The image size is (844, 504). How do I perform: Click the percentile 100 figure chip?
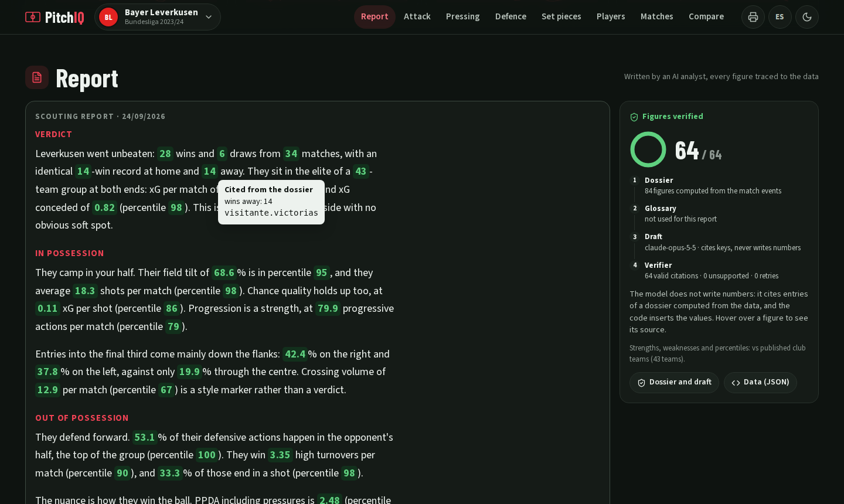tap(207, 455)
